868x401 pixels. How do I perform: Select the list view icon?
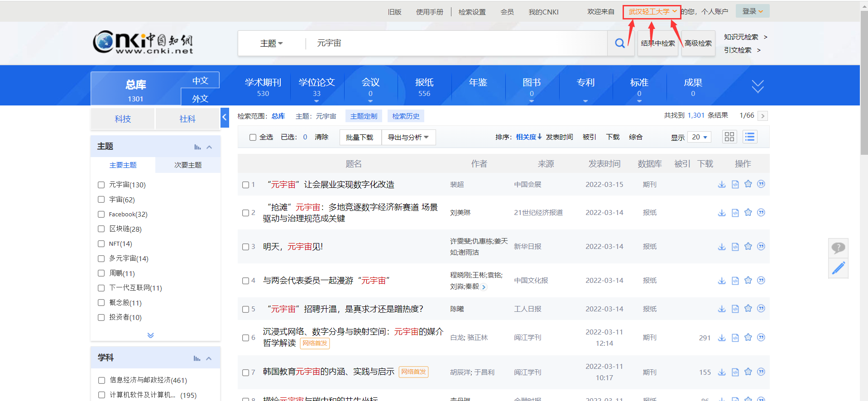750,137
